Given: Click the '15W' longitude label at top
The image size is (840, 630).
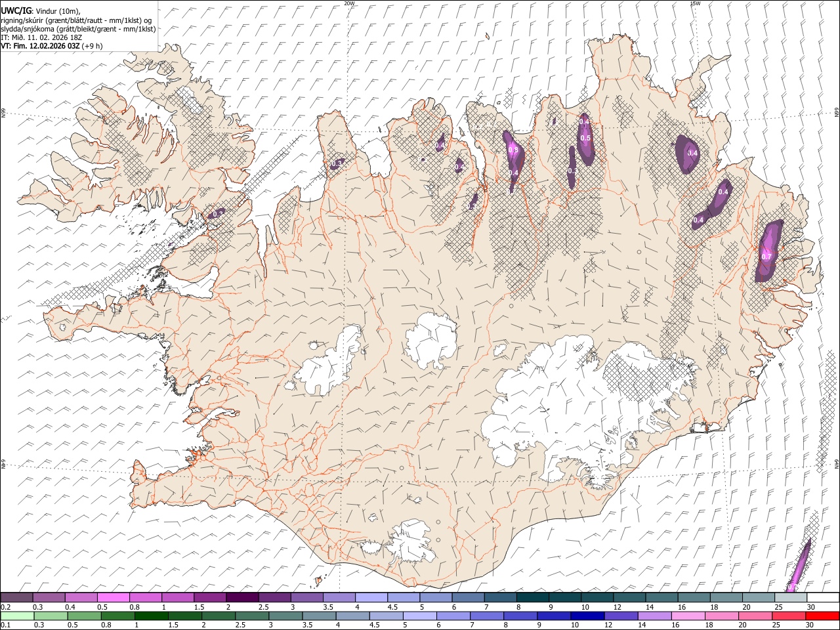Looking at the screenshot, I should pyautogui.click(x=695, y=3).
